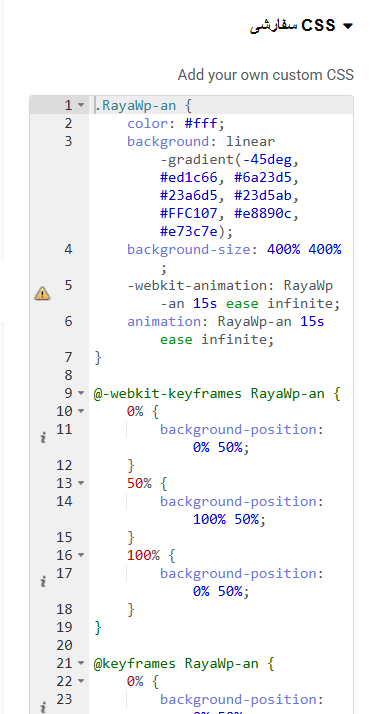Fold the 50% keyframe at line 13
This screenshot has height=714, width=376.
coord(81,483)
